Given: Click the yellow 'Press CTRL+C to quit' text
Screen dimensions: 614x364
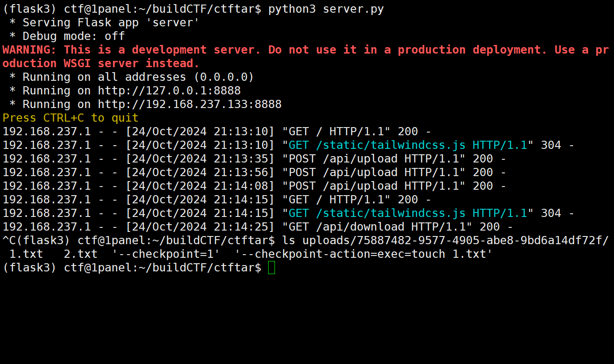Looking at the screenshot, I should point(70,118).
